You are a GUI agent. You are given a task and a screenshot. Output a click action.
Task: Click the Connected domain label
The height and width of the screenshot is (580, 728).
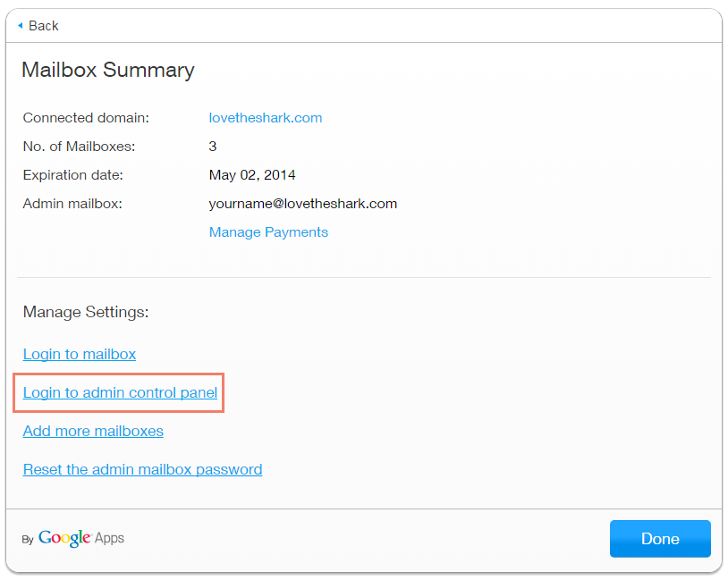(x=86, y=118)
